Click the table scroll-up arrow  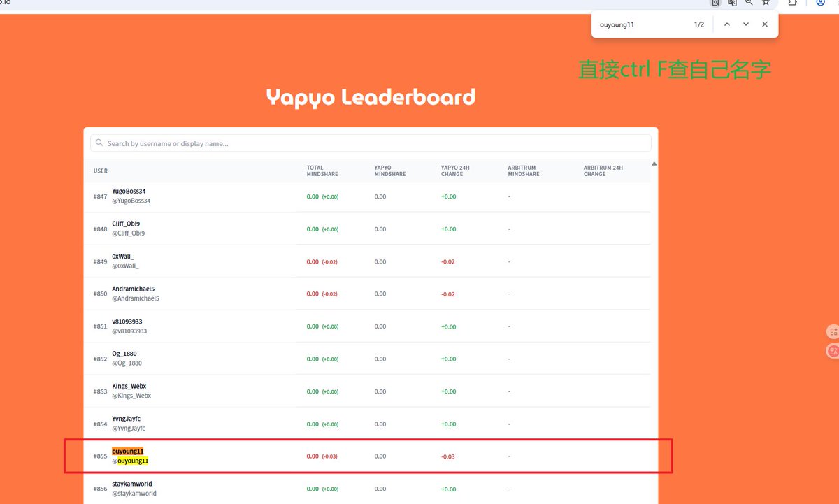(654, 164)
